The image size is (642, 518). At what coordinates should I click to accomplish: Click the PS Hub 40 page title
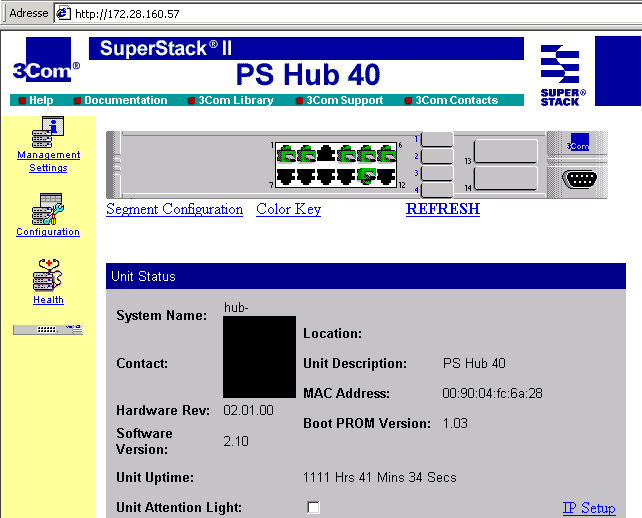coord(308,75)
